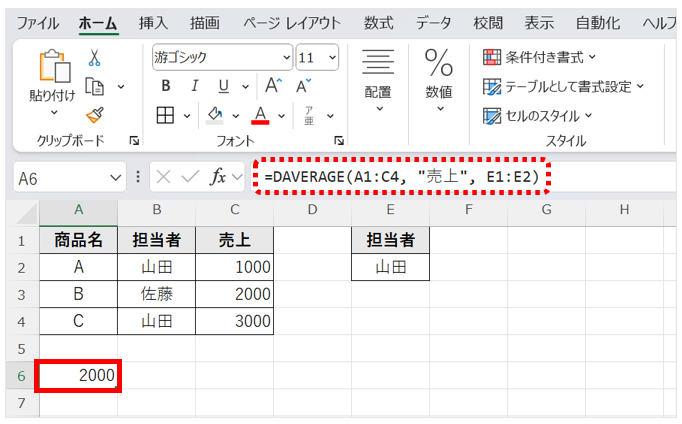Switch to the 挿入 (Insert) tab
This screenshot has height=424, width=682.
pyautogui.click(x=153, y=23)
